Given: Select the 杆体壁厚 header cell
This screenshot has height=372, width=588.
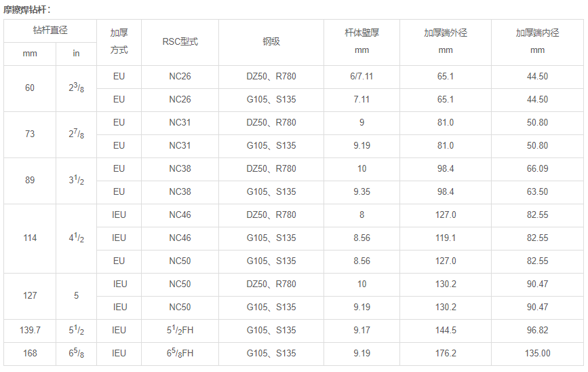Looking at the screenshot, I should point(362,42).
